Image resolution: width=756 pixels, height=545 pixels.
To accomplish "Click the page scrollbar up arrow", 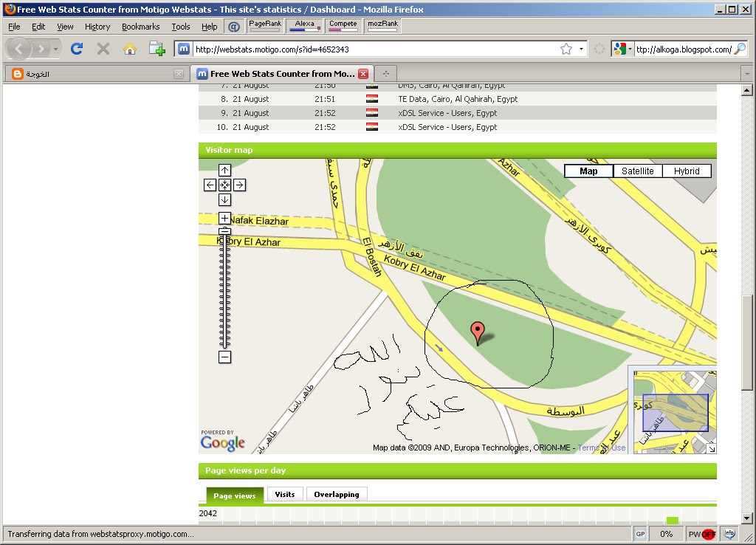I will tap(747, 90).
